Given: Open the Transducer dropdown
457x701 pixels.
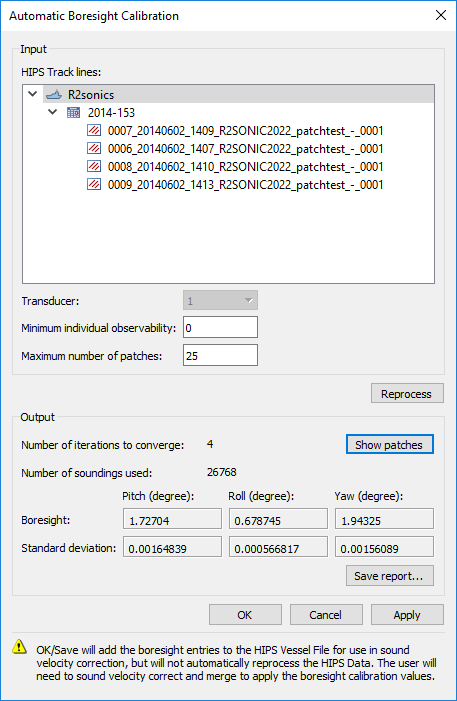Looking at the screenshot, I should pyautogui.click(x=220, y=300).
